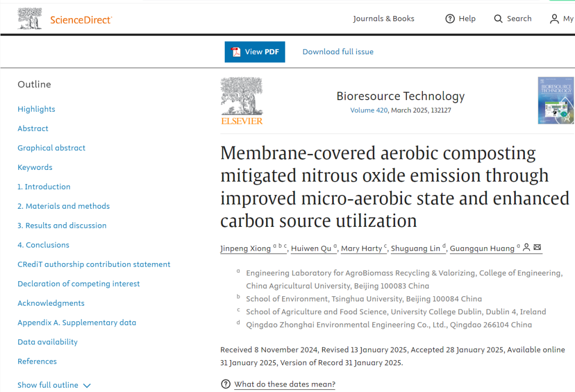575x392 pixels.
Task: Jump to References in the outline
Action: tap(37, 362)
